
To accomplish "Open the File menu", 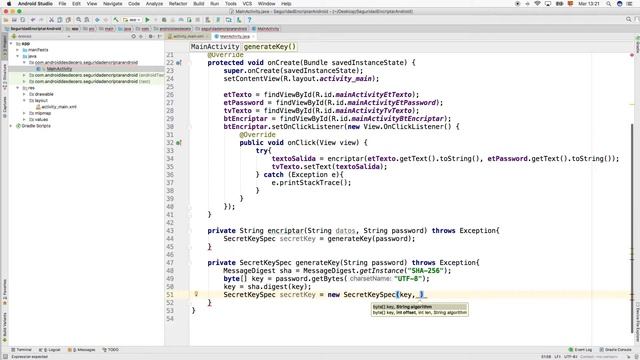I will 62,4.
